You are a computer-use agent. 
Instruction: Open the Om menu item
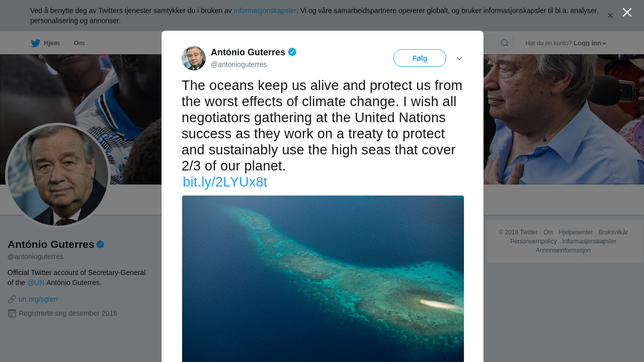[79, 43]
